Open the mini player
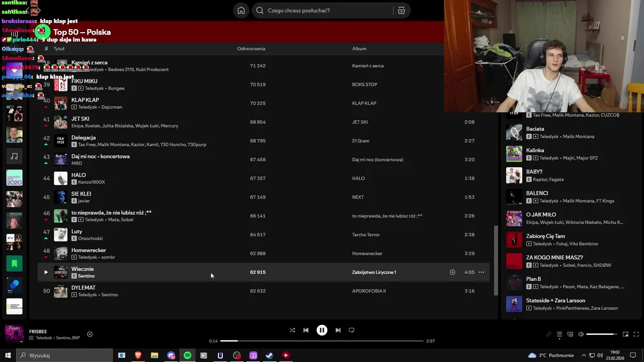644x362 pixels. pyautogui.click(x=625, y=334)
